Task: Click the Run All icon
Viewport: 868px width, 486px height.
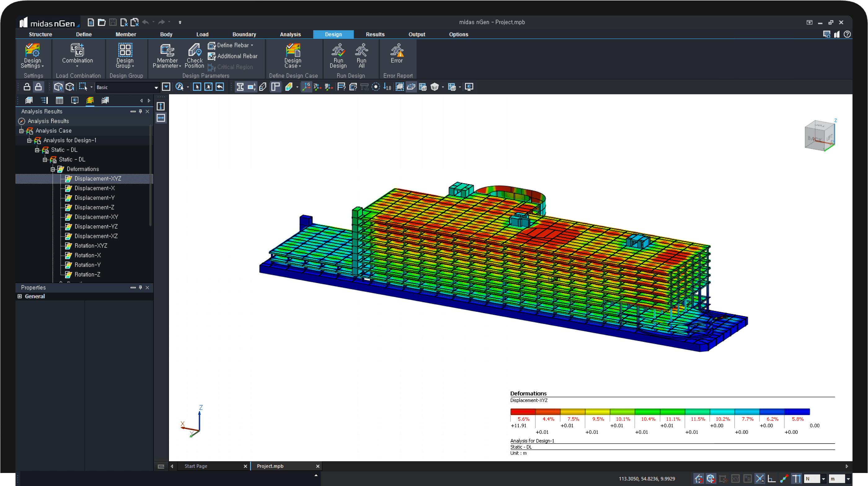Action: (x=361, y=56)
